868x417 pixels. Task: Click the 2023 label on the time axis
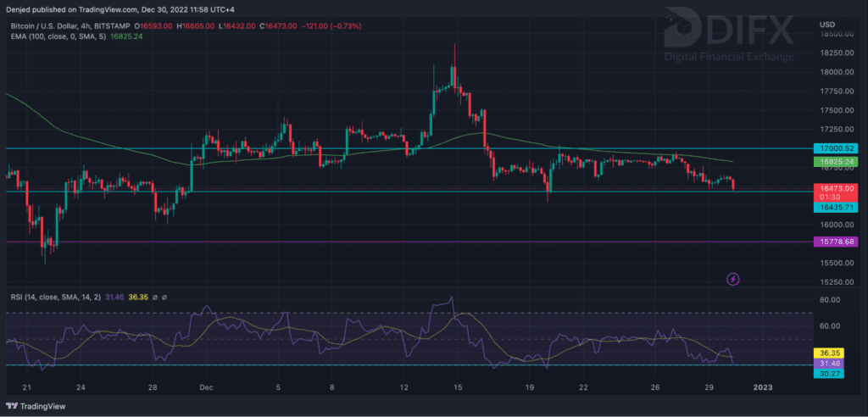[764, 387]
